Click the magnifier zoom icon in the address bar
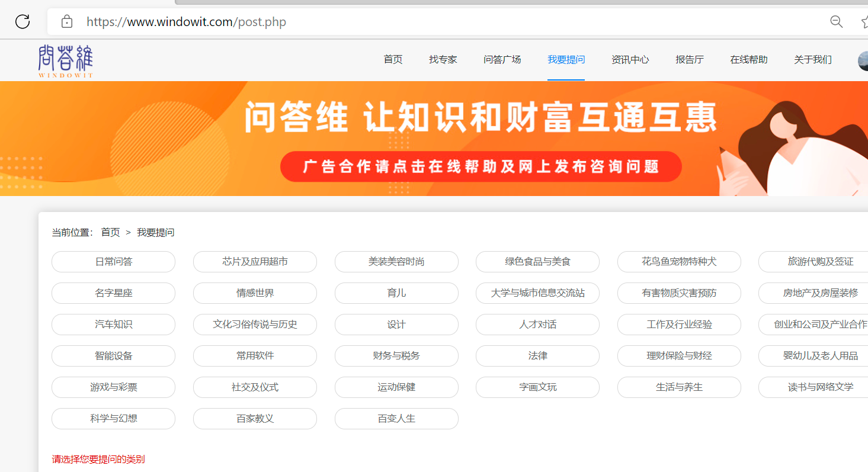868x472 pixels. [836, 21]
